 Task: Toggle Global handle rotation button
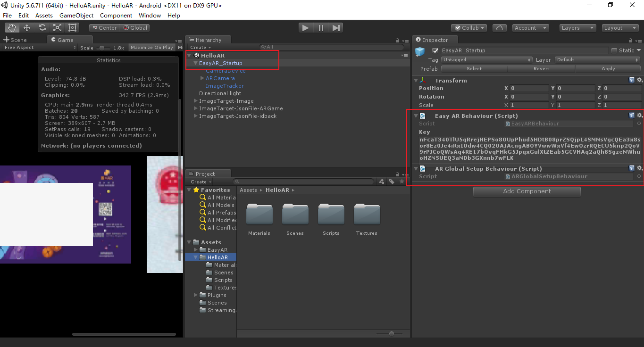[135, 28]
